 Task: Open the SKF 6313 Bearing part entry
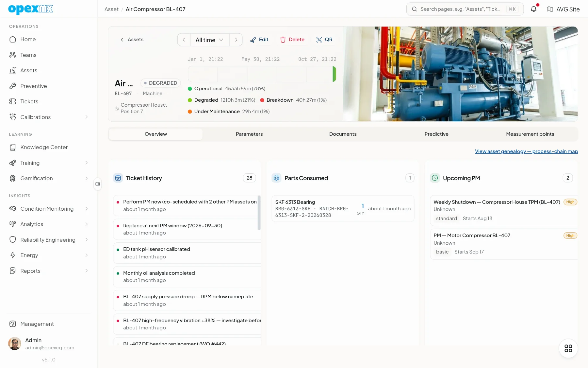[x=343, y=209]
